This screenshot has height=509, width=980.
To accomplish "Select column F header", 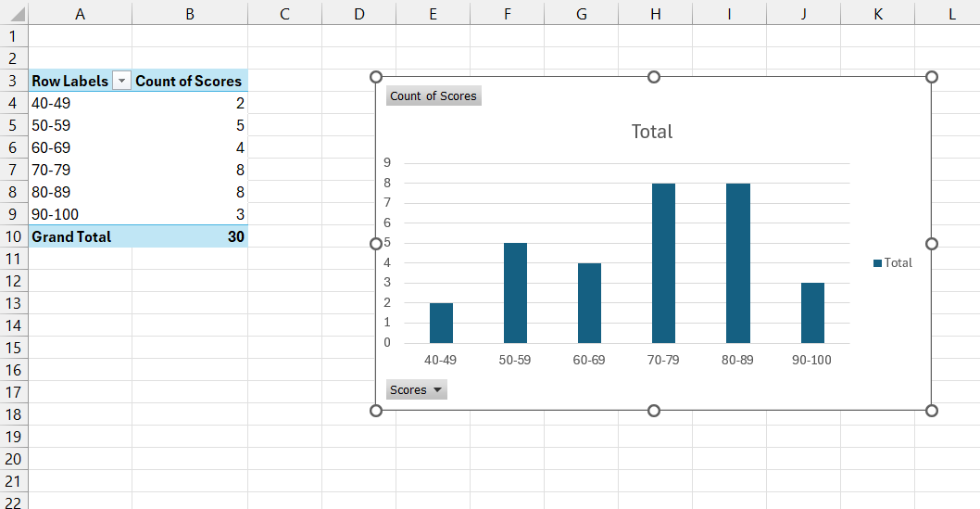I will coord(508,13).
